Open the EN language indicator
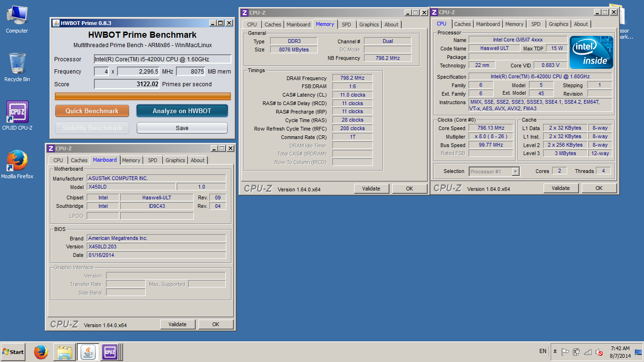The image size is (644, 362). (x=543, y=351)
